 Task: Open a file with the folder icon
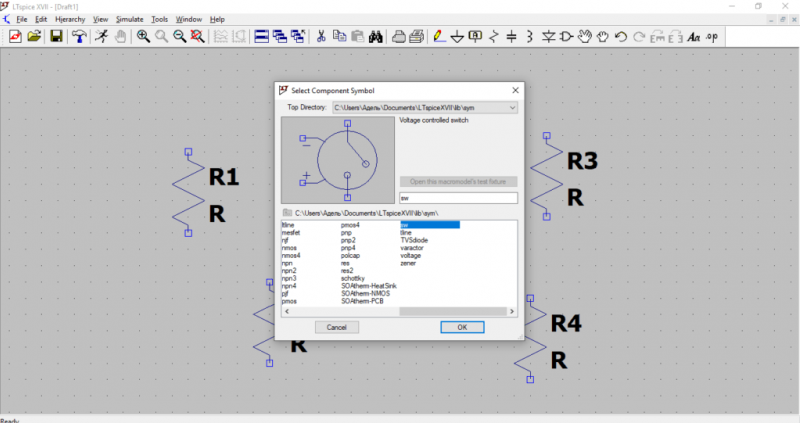pyautogui.click(x=34, y=36)
